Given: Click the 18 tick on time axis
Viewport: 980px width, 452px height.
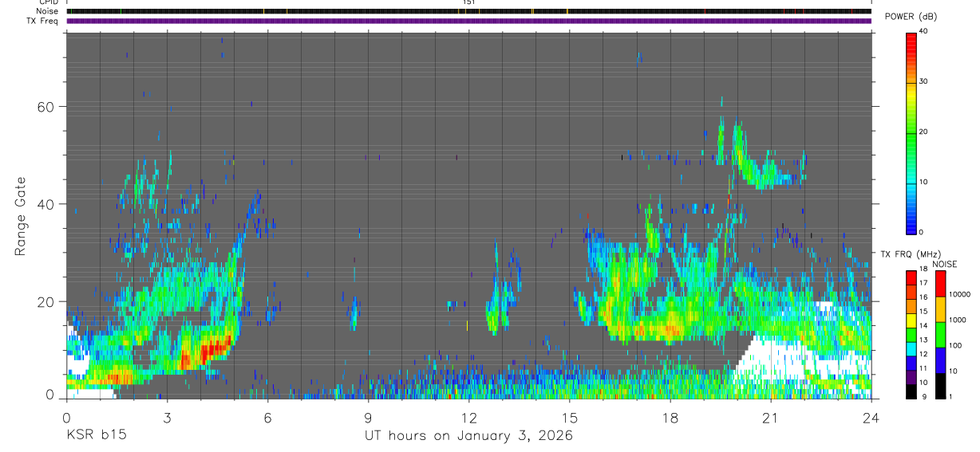Looking at the screenshot, I should 670,417.
